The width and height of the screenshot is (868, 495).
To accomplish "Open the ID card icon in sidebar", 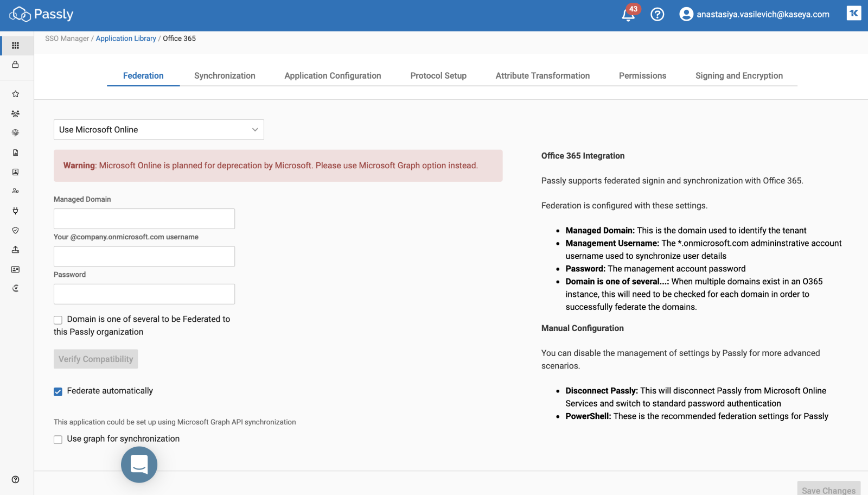I will (x=16, y=269).
